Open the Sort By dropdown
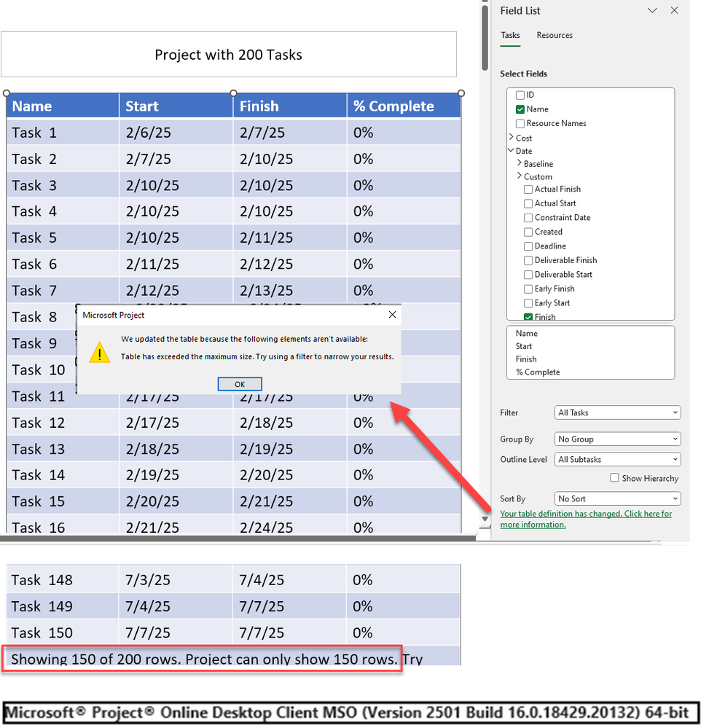 pos(617,498)
